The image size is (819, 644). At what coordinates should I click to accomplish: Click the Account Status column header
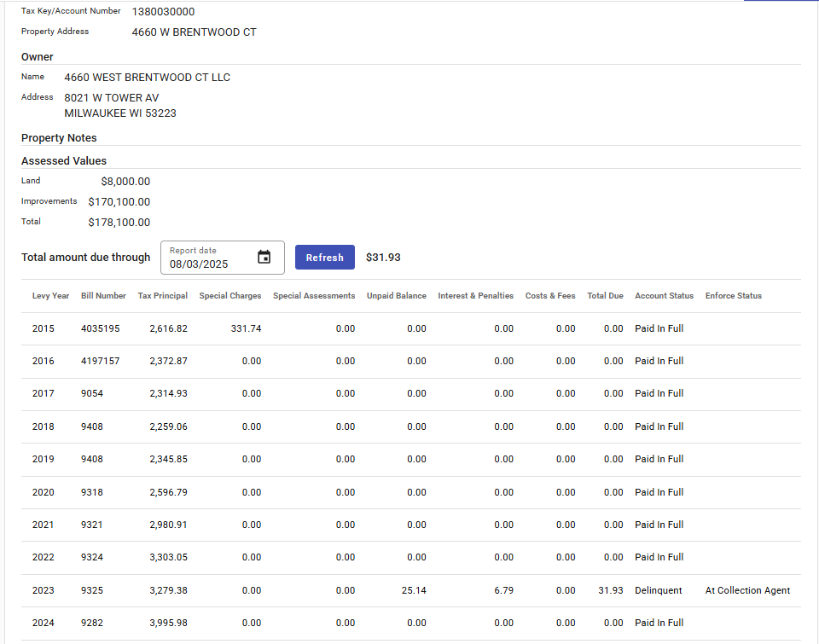tap(664, 296)
